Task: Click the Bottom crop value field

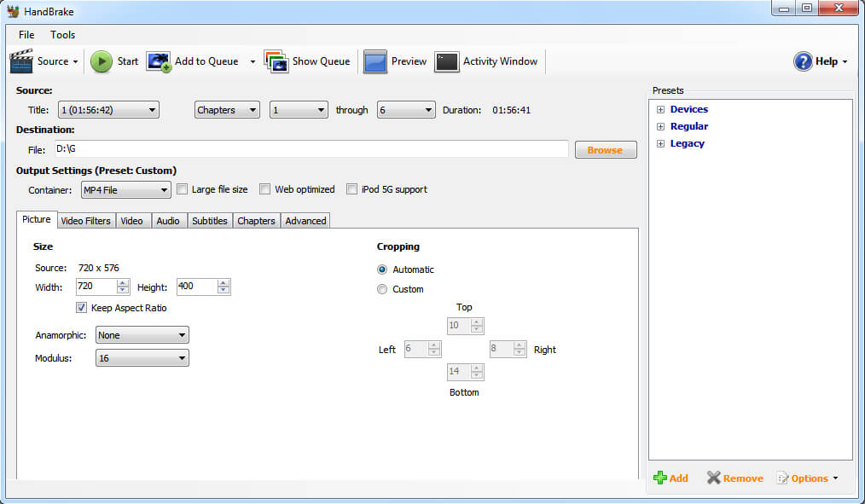Action: [459, 372]
